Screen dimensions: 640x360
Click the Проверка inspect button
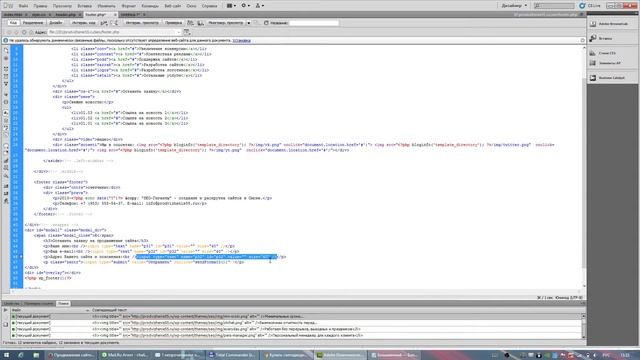[174, 23]
